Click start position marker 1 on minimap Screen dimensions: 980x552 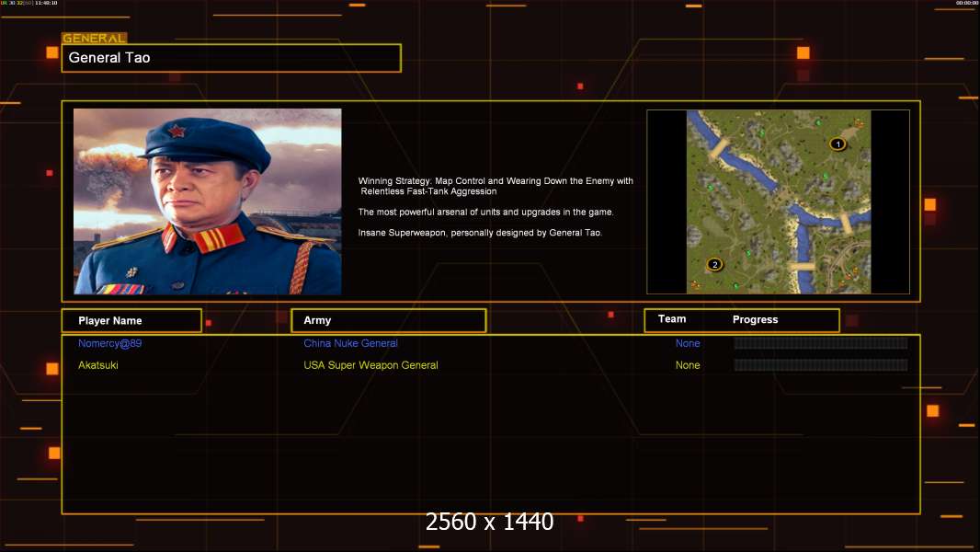838,144
